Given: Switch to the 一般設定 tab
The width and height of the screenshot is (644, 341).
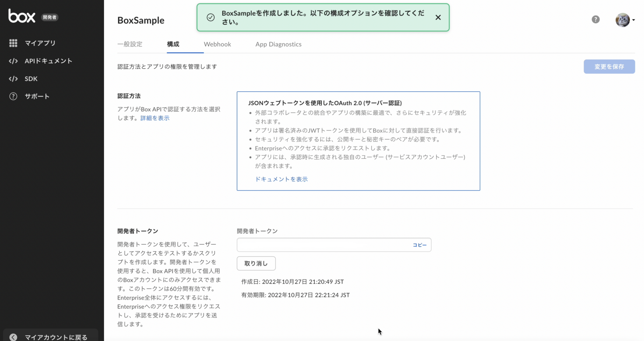Looking at the screenshot, I should click(x=130, y=44).
